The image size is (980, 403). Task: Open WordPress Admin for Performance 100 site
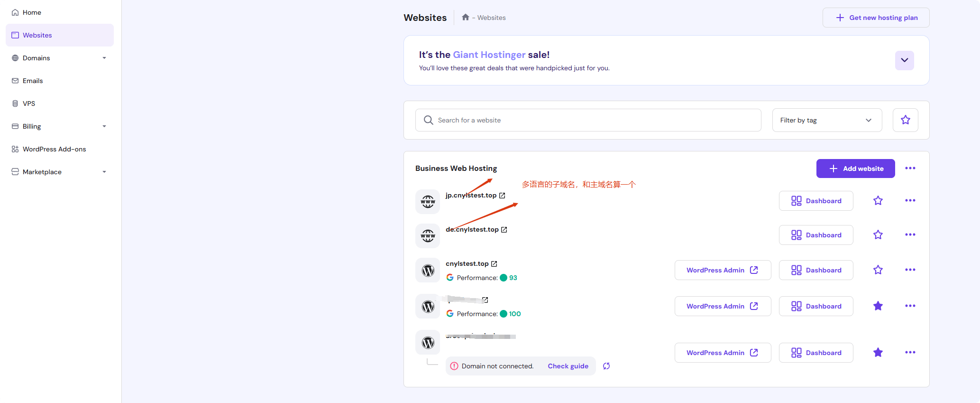coord(723,306)
